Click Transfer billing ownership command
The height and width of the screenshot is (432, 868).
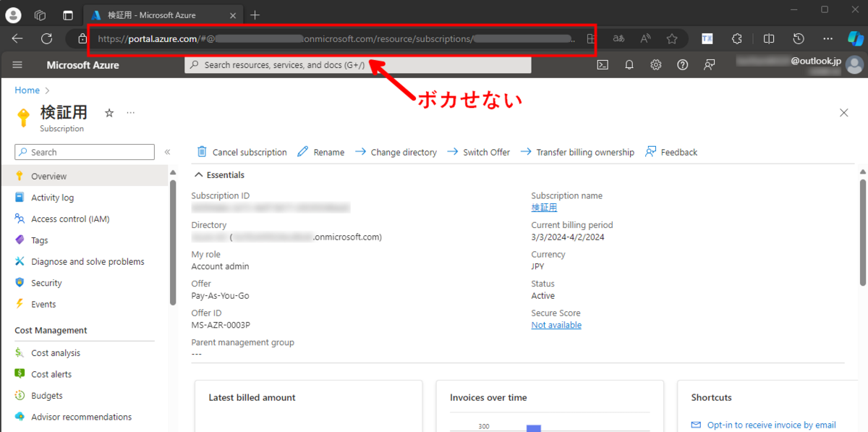[x=577, y=152]
